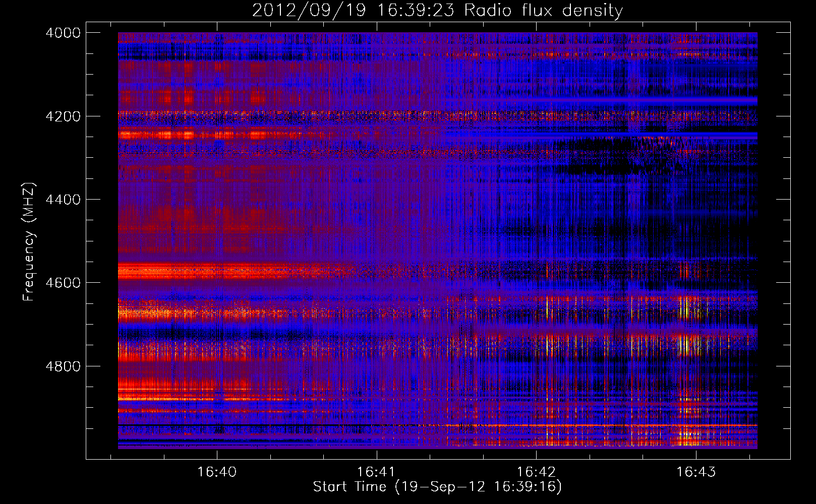Select the Start Time axis label
This screenshot has height=504, width=816.
point(437,487)
